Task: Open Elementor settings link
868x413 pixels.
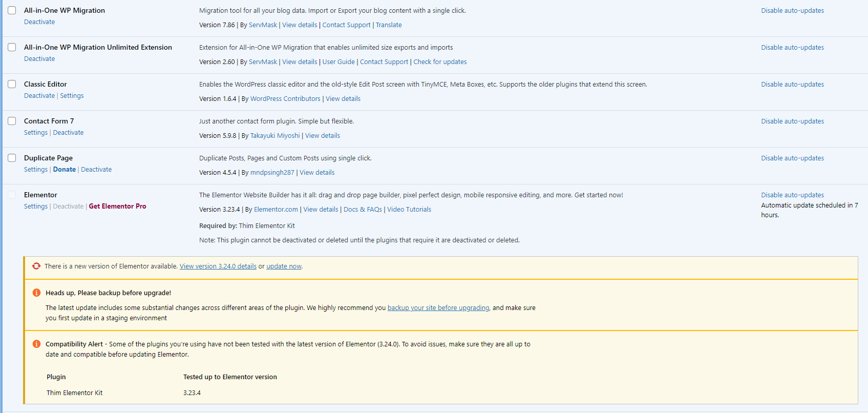Action: point(36,206)
